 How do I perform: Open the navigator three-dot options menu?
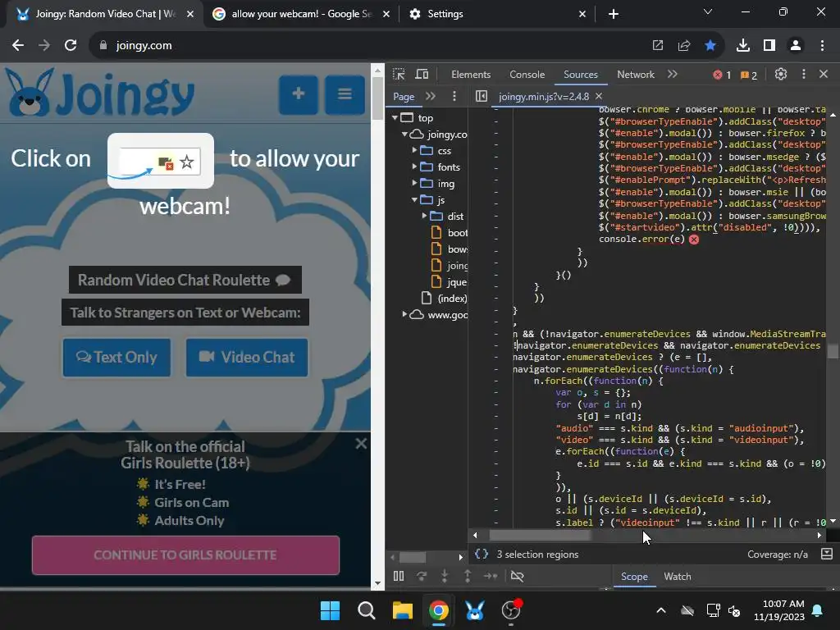454,96
